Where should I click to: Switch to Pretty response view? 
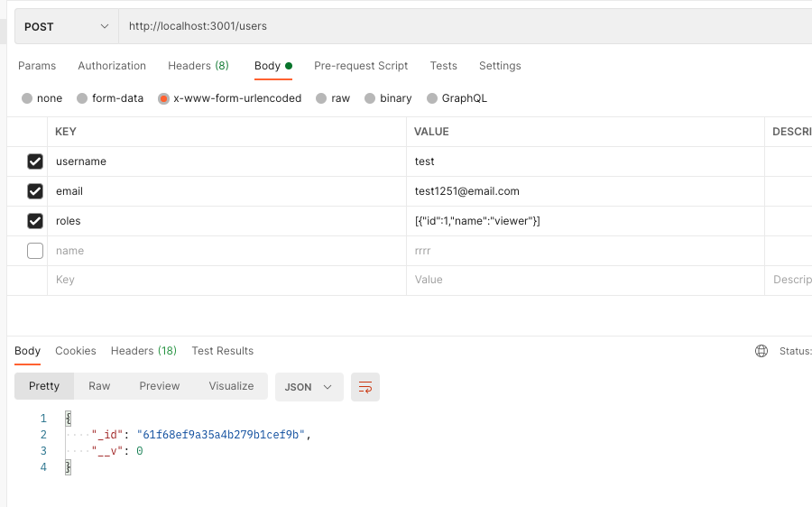tap(44, 386)
